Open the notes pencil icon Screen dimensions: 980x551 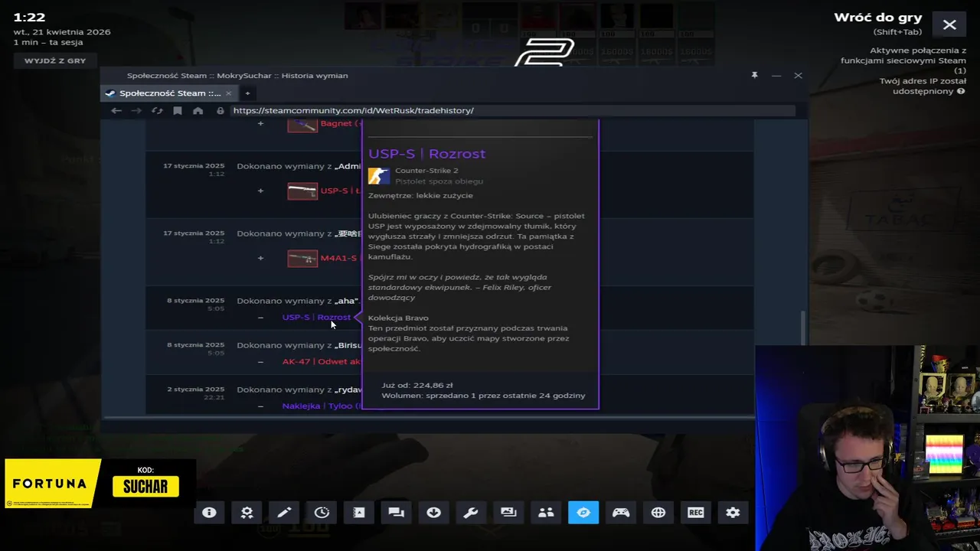284,513
